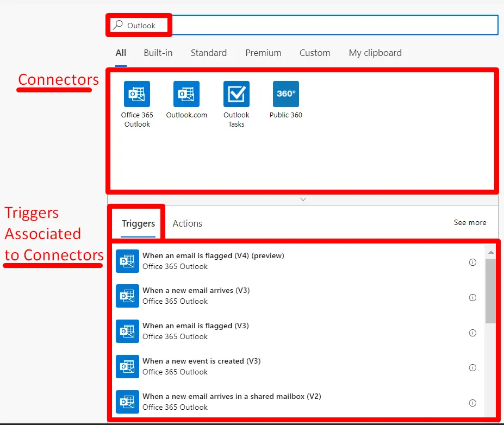This screenshot has height=425, width=504.
Task: Switch to the Built-in tab
Action: pos(158,53)
